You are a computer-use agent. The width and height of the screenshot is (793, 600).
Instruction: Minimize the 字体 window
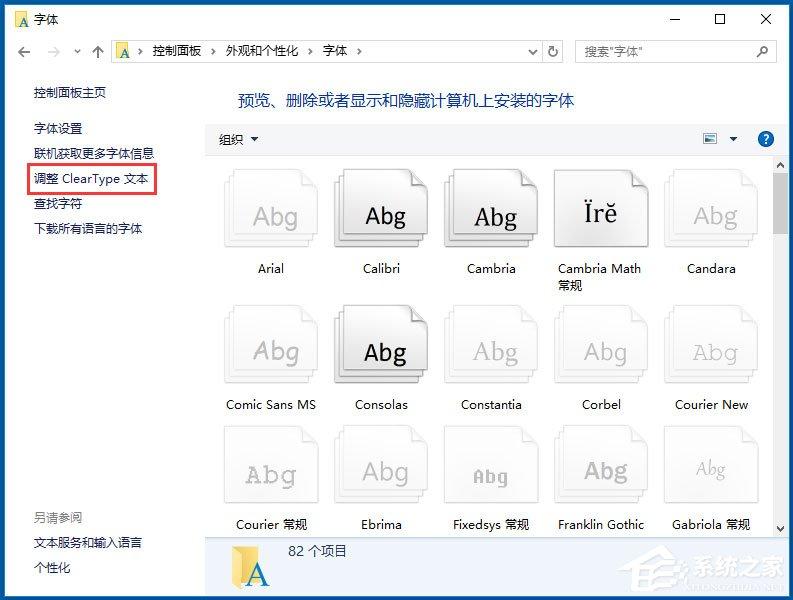(x=675, y=20)
